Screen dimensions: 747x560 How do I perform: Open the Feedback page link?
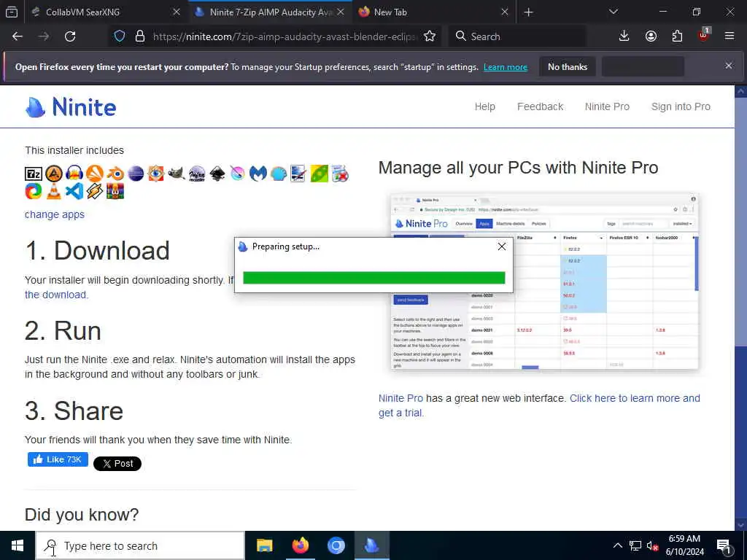[x=541, y=106]
